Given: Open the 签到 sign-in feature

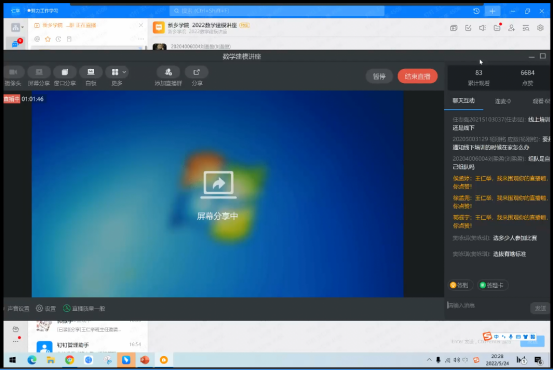Looking at the screenshot, I should point(460,285).
